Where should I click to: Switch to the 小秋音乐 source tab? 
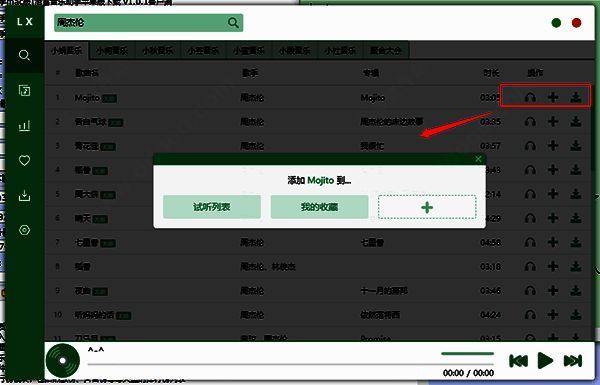(157, 51)
